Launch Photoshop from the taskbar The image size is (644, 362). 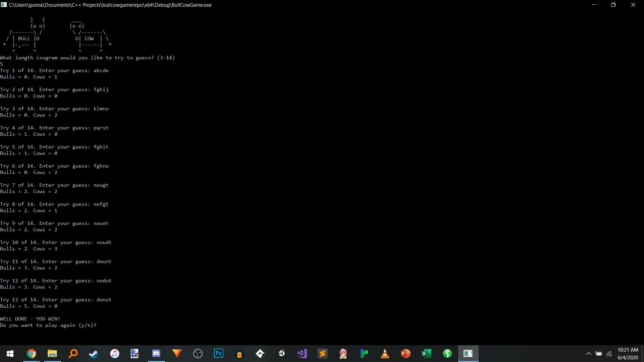pyautogui.click(x=219, y=354)
